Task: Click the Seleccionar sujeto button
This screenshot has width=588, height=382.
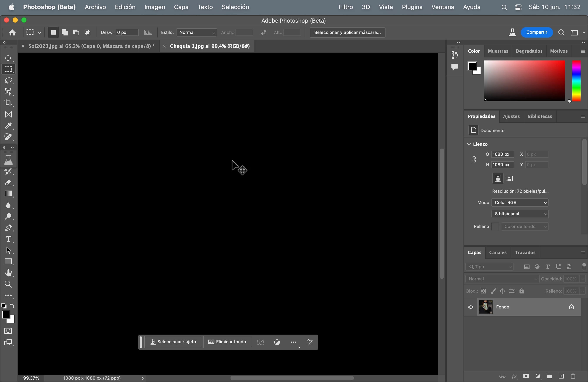Action: (173, 342)
